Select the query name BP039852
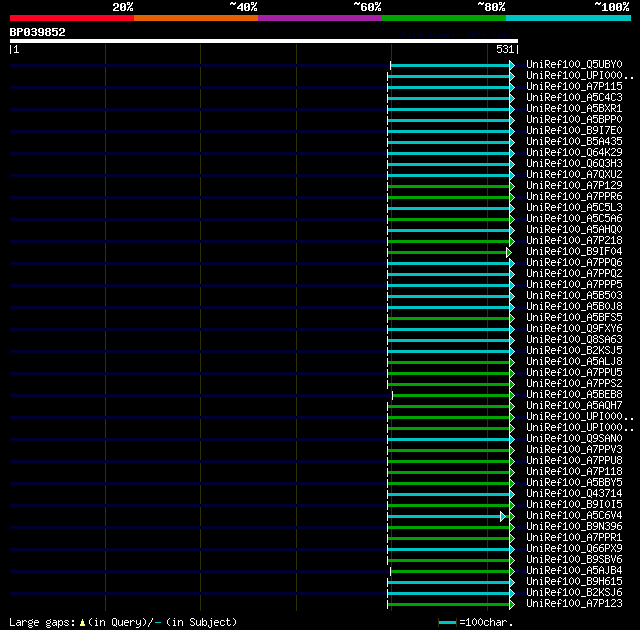Viewport: 640px width, 630px height. point(38,32)
